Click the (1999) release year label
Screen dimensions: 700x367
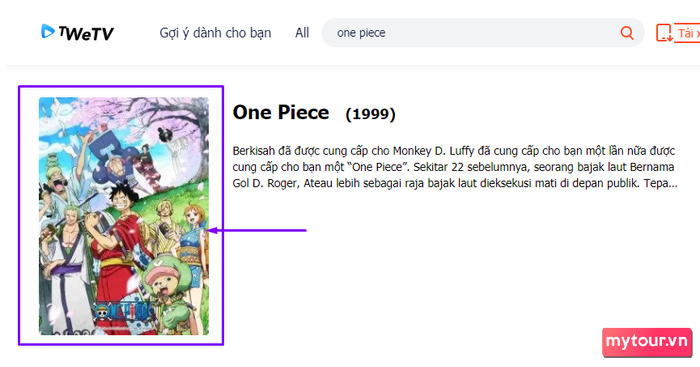[371, 114]
